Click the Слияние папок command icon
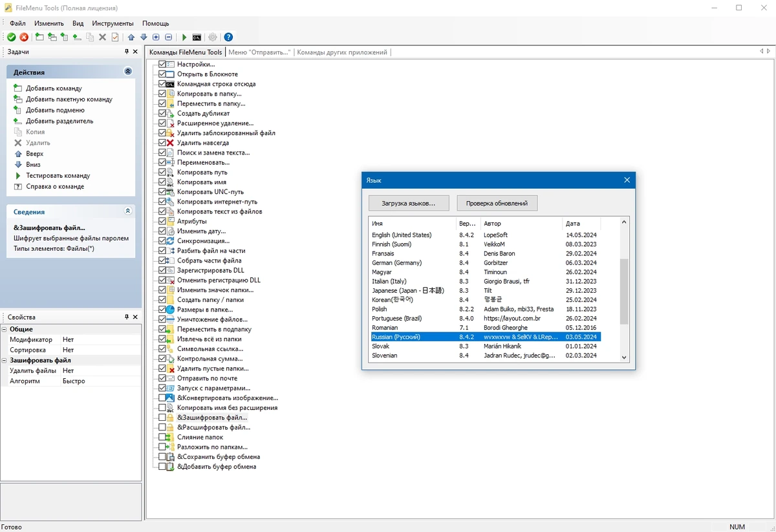The width and height of the screenshot is (776, 532). [x=171, y=438]
